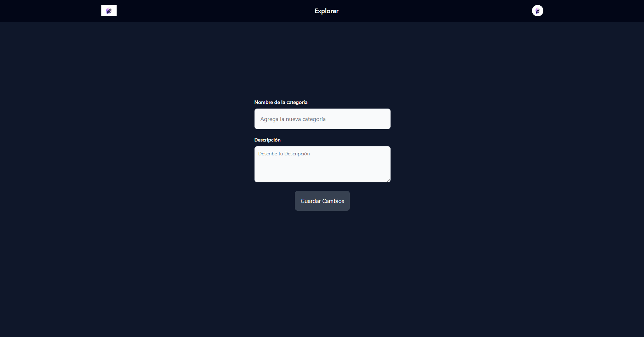Image resolution: width=644 pixels, height=337 pixels.
Task: Click the square site logo in navbar
Action: coord(109,11)
